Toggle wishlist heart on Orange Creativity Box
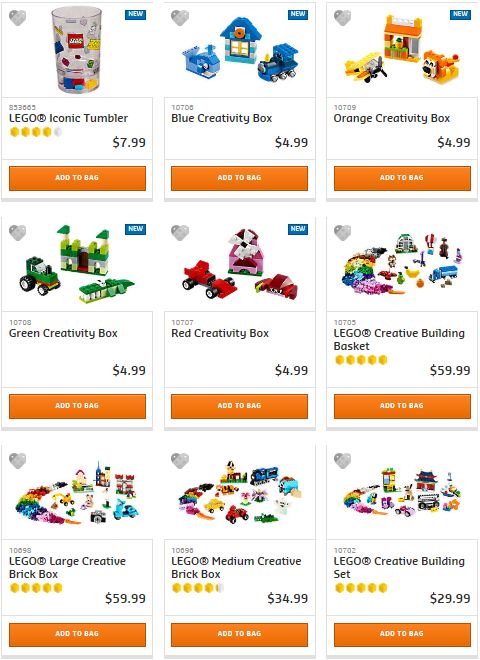 pos(342,18)
